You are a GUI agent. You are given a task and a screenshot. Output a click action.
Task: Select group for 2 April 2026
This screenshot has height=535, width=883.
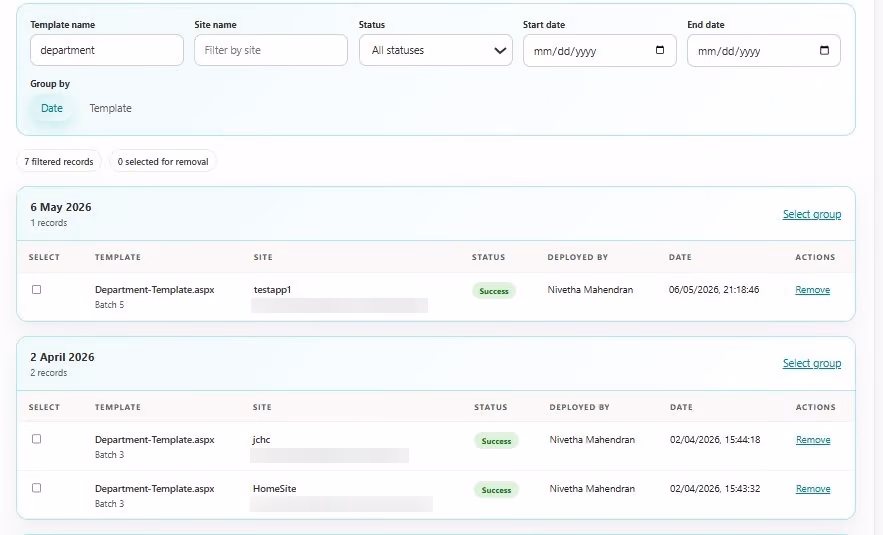coord(811,363)
